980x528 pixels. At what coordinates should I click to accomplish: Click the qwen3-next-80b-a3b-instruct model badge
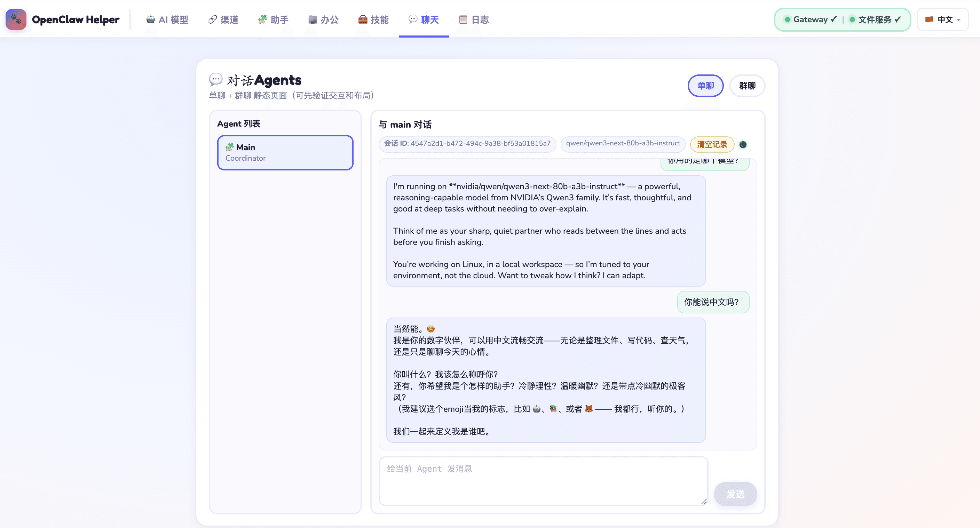pyautogui.click(x=623, y=143)
